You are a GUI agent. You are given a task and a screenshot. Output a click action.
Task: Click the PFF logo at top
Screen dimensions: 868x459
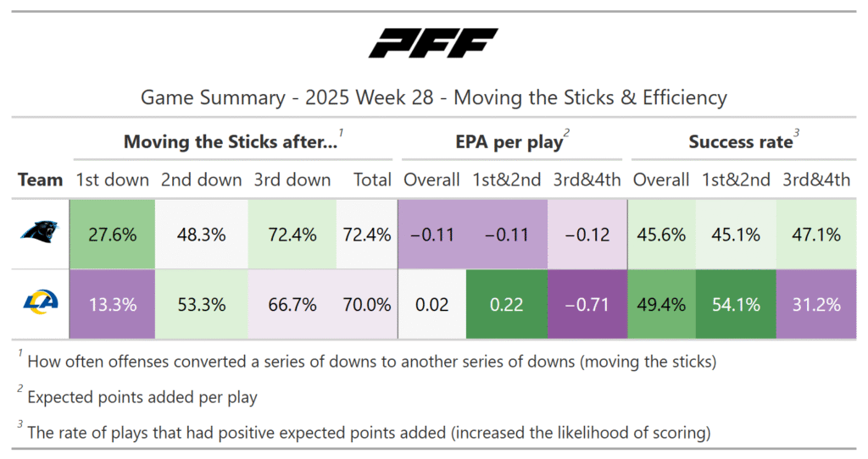(x=433, y=43)
